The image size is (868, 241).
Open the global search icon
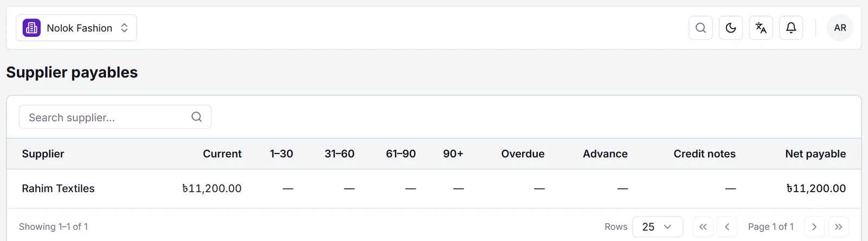tap(700, 28)
